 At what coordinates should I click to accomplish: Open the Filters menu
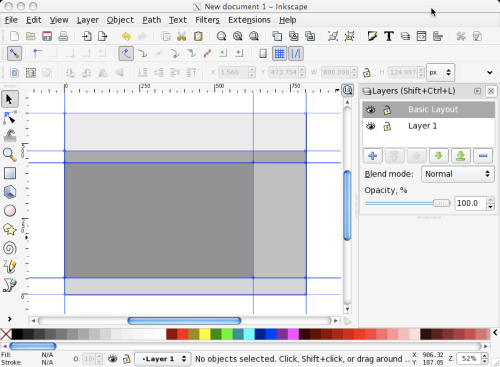point(207,20)
